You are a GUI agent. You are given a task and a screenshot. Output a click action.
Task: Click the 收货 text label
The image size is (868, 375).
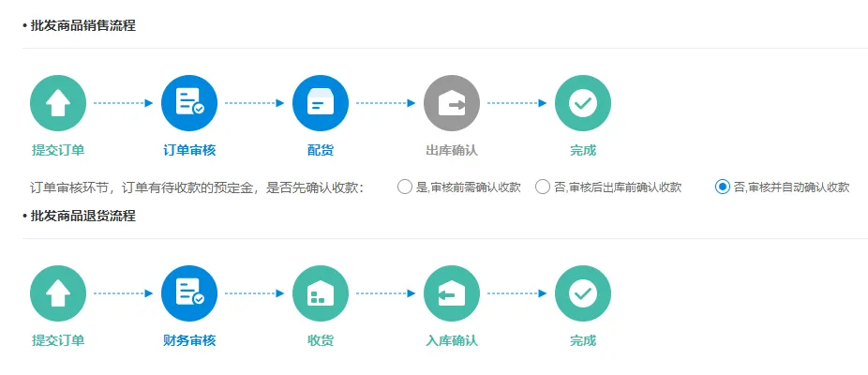click(x=321, y=340)
